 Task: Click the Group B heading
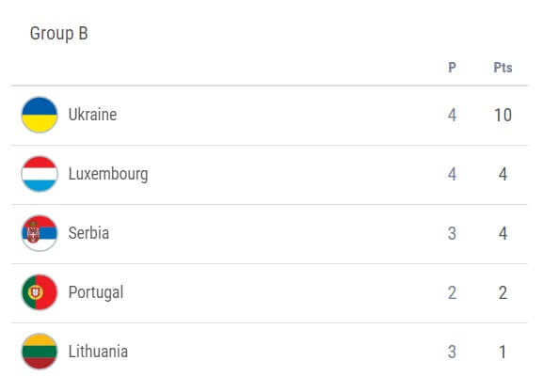(x=59, y=34)
